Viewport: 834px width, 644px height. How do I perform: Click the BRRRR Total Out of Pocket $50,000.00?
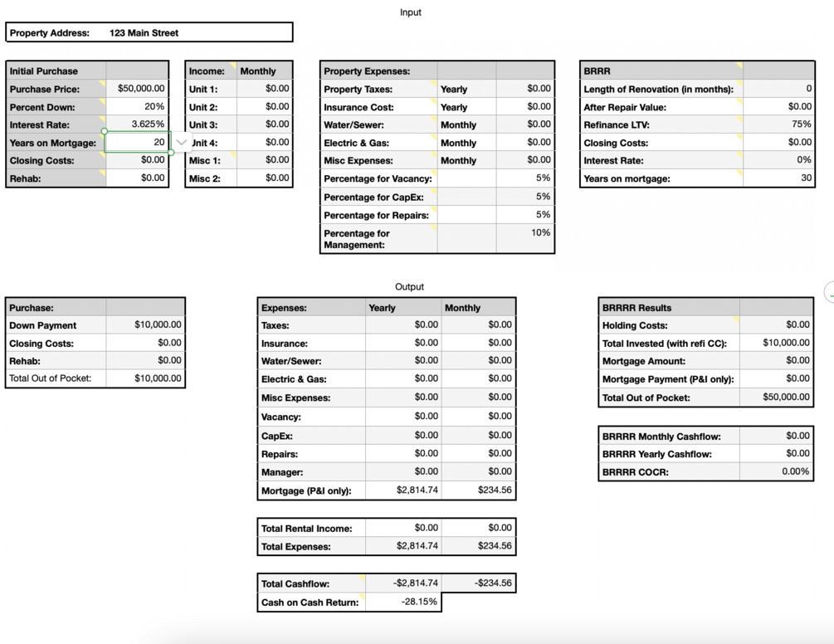point(777,398)
